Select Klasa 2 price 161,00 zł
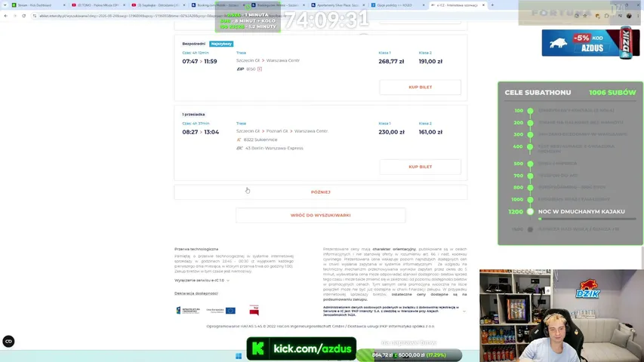This screenshot has height=362, width=644. (x=430, y=132)
